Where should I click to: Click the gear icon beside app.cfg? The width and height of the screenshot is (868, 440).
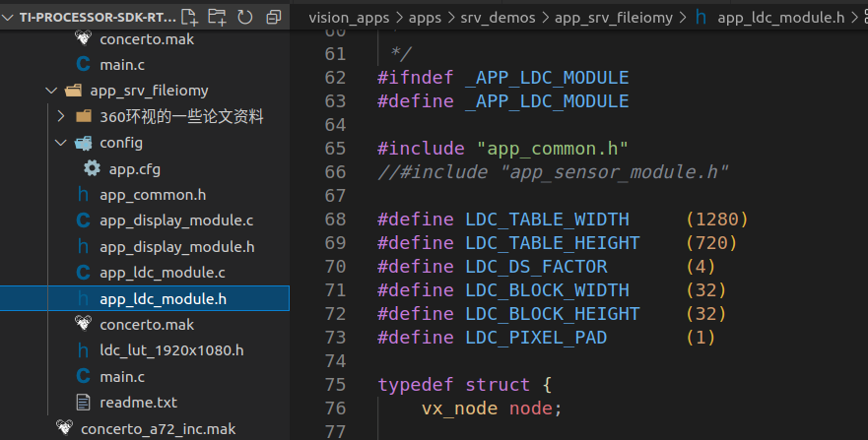pyautogui.click(x=92, y=168)
